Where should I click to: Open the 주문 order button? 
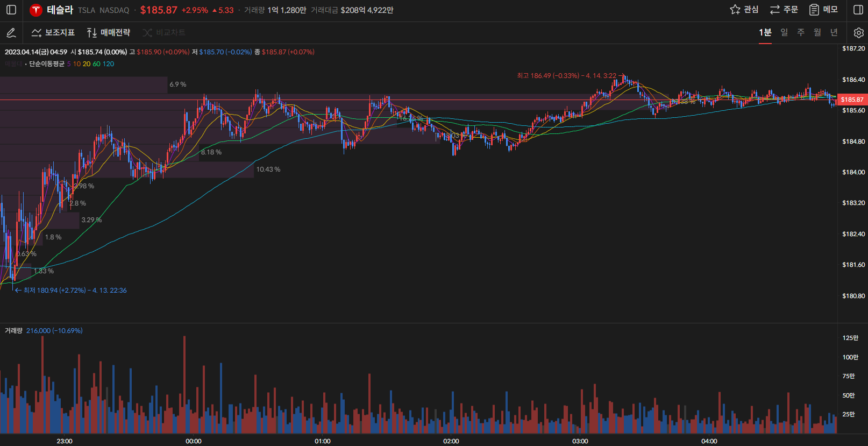(784, 10)
